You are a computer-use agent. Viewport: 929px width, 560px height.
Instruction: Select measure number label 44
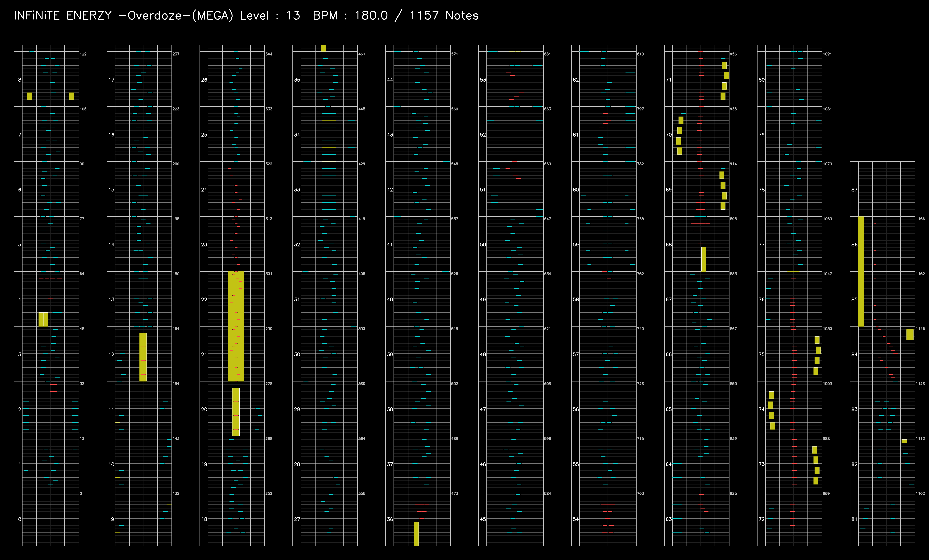coord(390,80)
